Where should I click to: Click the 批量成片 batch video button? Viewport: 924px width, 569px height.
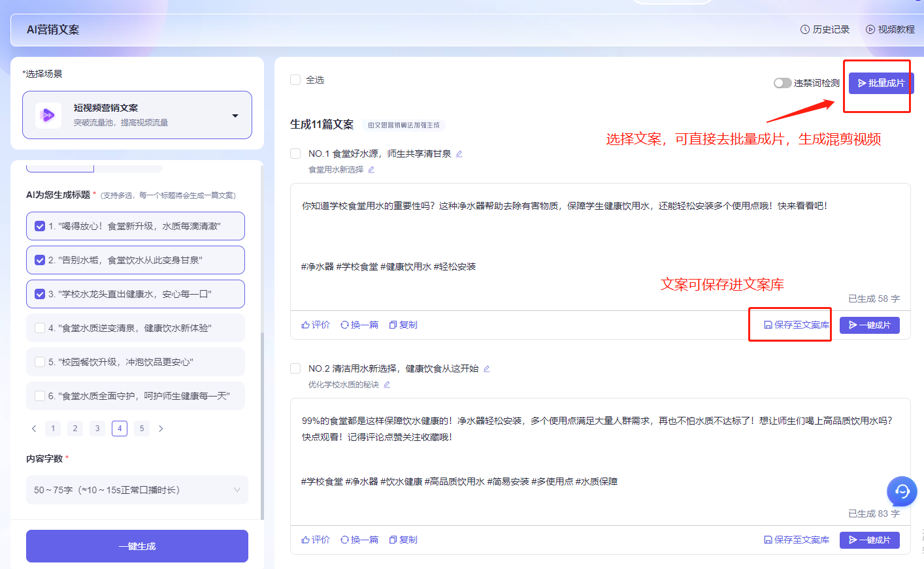[x=881, y=83]
